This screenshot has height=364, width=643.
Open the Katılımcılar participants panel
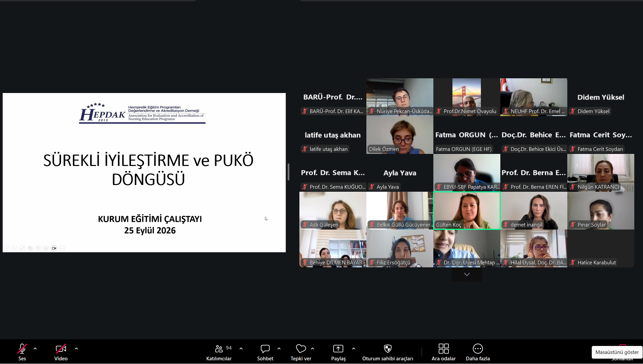coord(219,352)
